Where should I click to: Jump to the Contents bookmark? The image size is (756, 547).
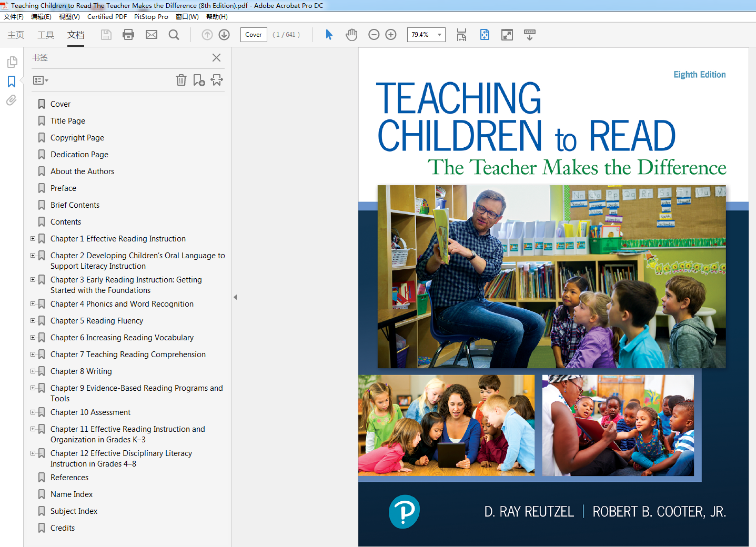66,222
